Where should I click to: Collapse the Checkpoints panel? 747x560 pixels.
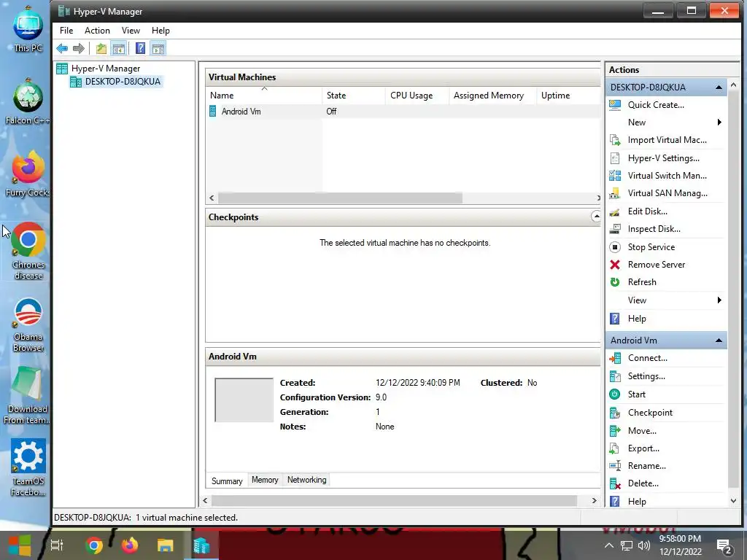pos(596,217)
